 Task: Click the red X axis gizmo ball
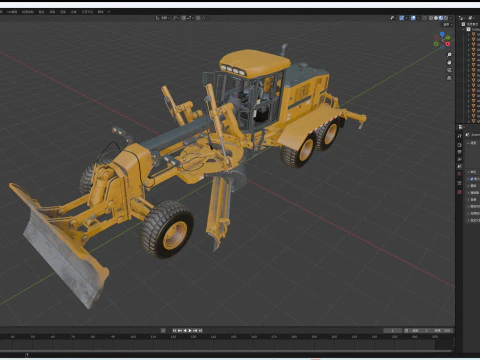coord(448,44)
